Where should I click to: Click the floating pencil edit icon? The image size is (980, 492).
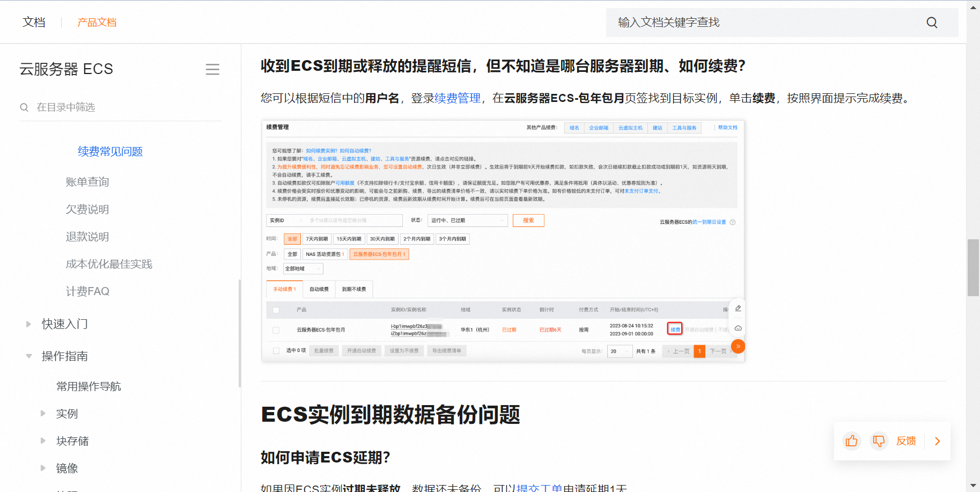click(738, 308)
